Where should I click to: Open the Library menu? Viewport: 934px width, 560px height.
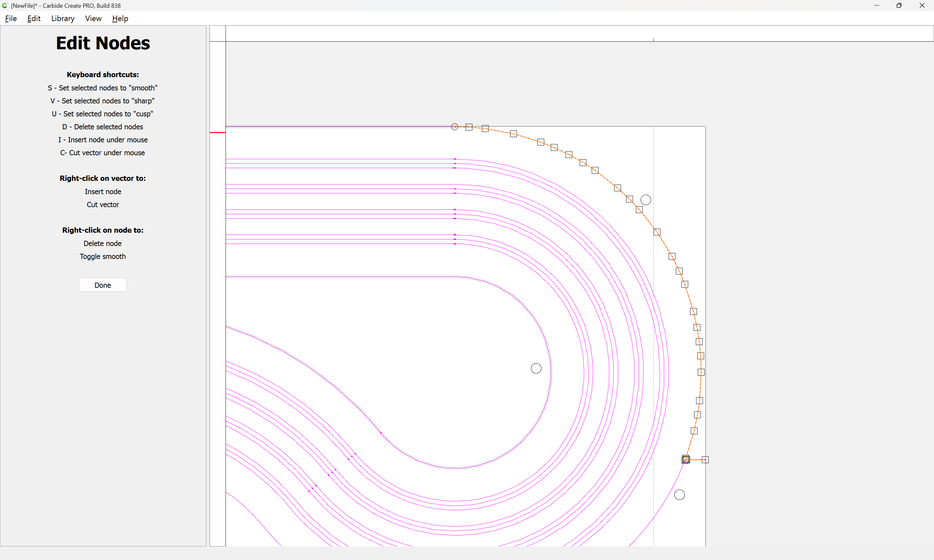coord(63,18)
